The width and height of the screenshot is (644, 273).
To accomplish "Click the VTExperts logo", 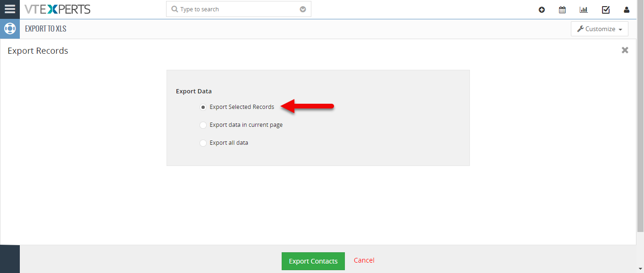I will pos(58,9).
